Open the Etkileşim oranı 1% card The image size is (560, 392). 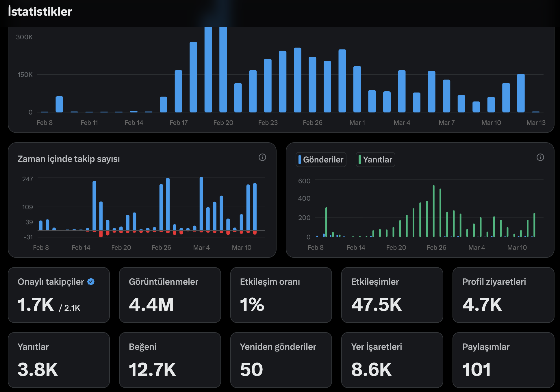[281, 295]
